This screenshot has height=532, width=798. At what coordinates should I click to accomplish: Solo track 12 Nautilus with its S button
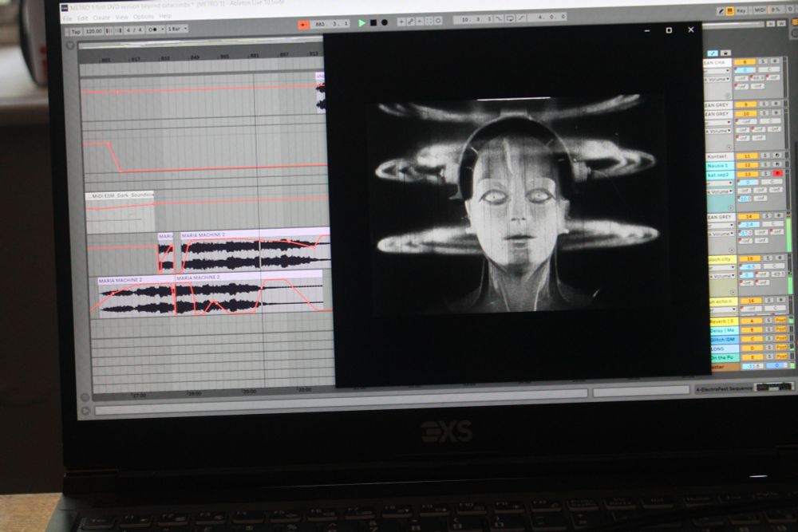coord(765,164)
